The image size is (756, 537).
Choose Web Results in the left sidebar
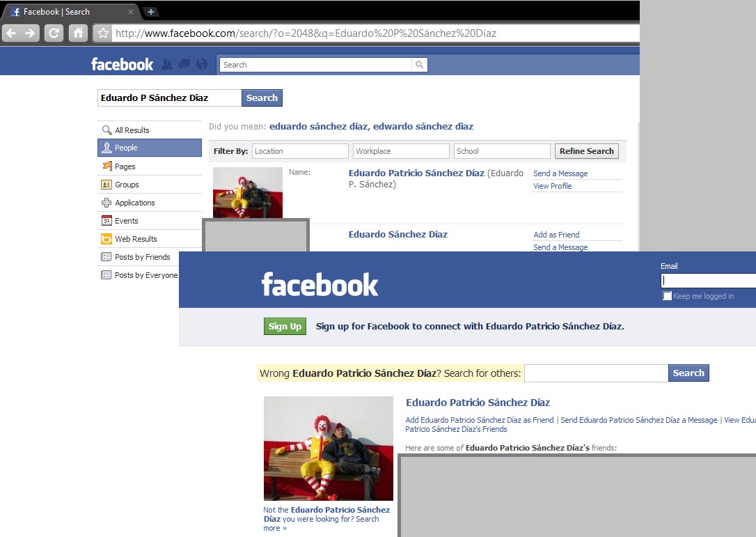[x=136, y=239]
